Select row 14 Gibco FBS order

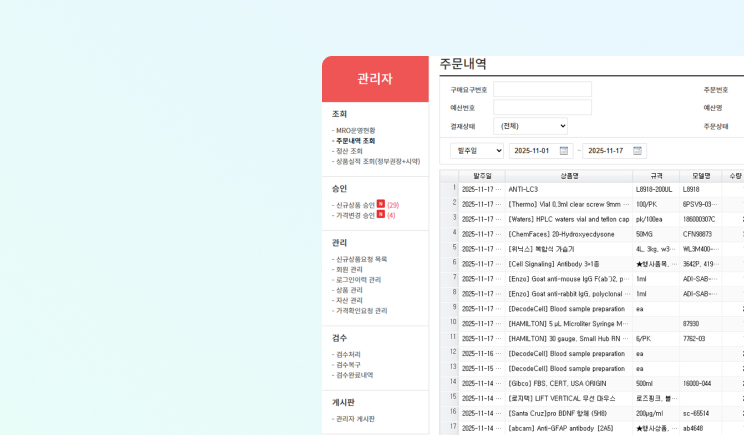[x=592, y=383]
